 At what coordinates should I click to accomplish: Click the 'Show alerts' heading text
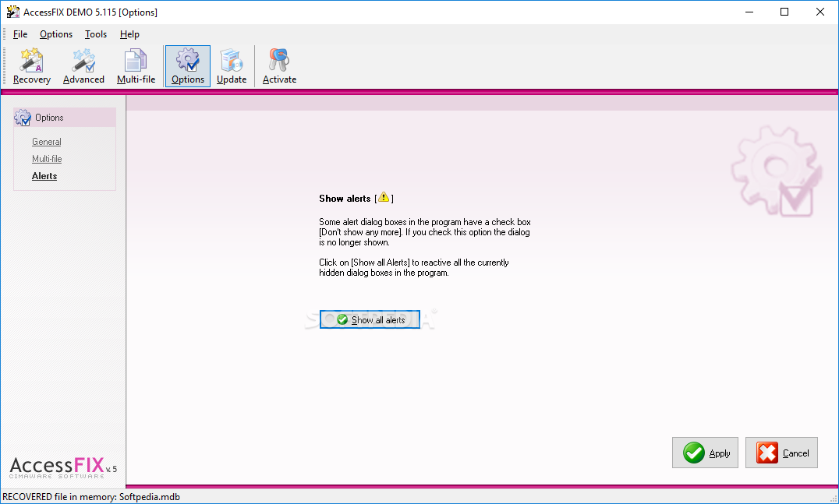tap(345, 199)
